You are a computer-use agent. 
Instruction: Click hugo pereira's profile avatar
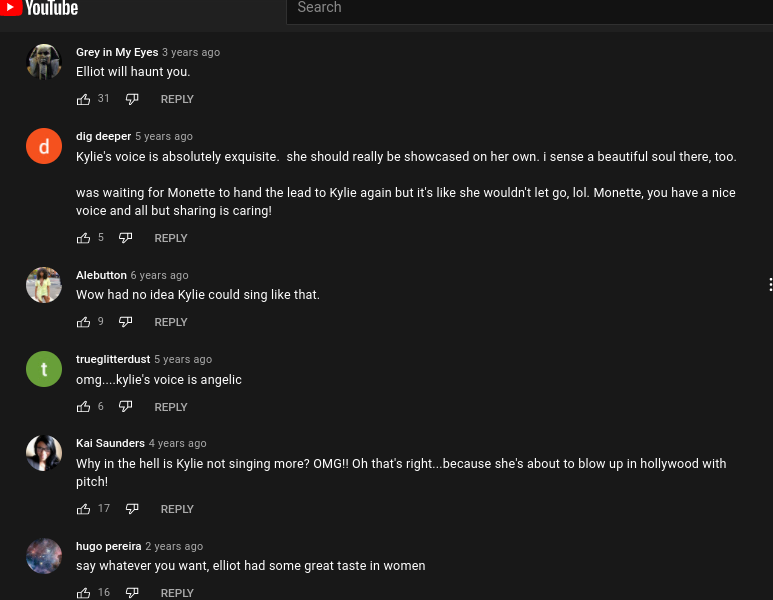click(x=44, y=555)
